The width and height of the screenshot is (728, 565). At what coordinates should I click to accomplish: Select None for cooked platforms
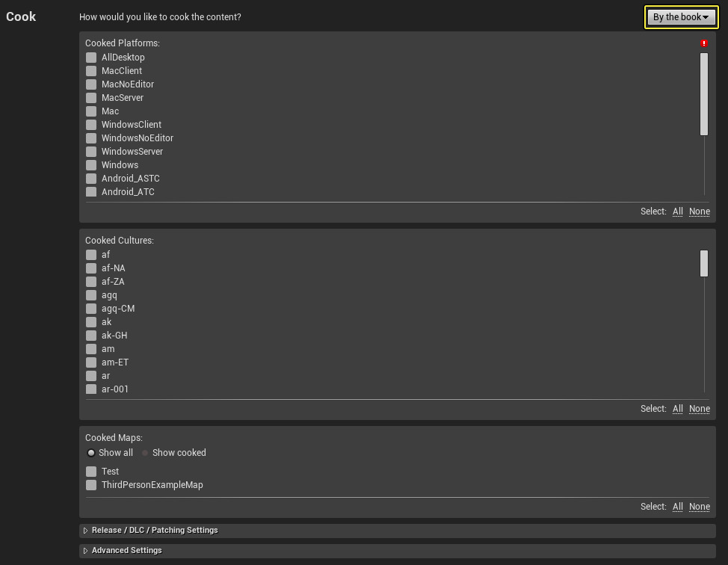tap(699, 212)
